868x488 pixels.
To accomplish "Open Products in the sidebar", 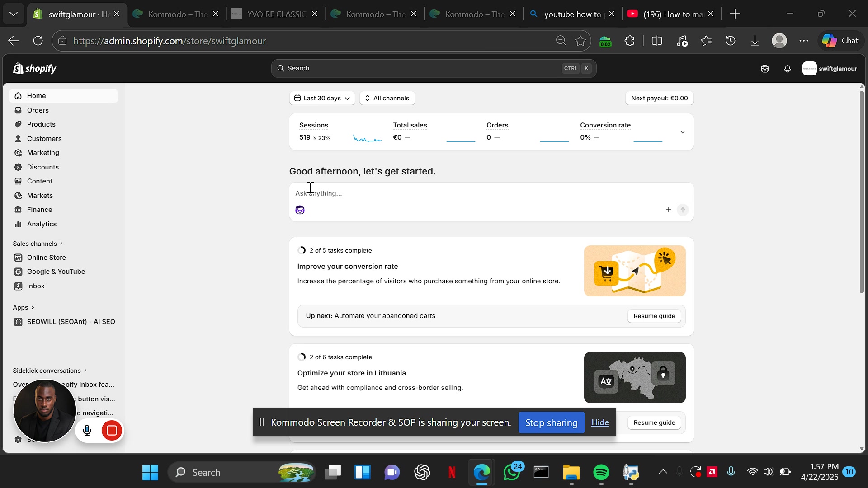I will pos(41,124).
